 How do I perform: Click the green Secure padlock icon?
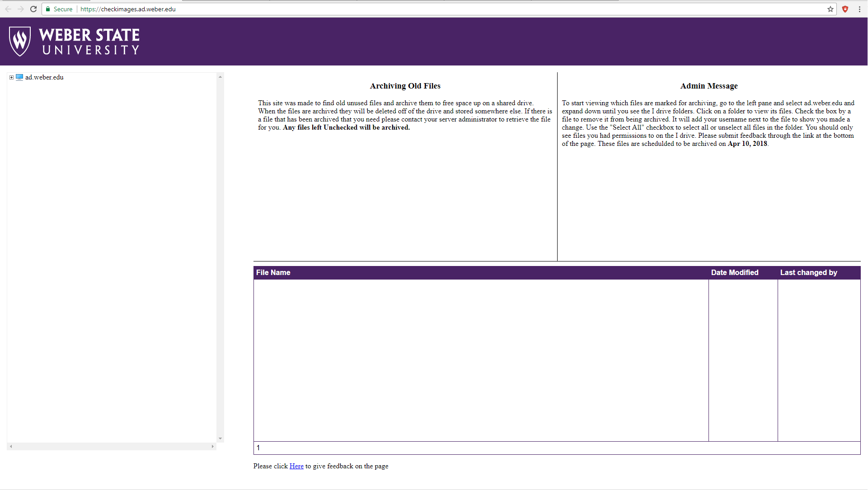(x=48, y=9)
